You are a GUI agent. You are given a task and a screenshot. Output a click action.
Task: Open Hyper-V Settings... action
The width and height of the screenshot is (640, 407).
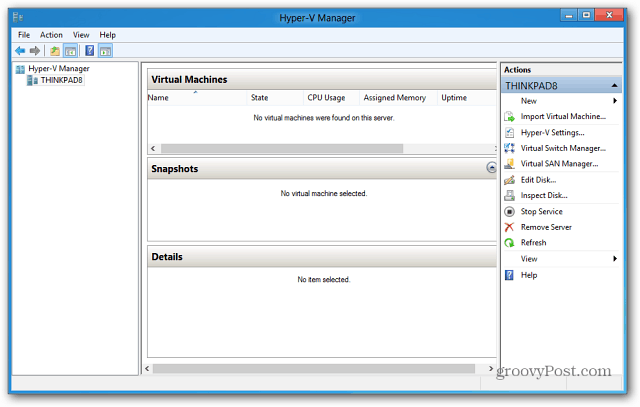click(x=552, y=133)
